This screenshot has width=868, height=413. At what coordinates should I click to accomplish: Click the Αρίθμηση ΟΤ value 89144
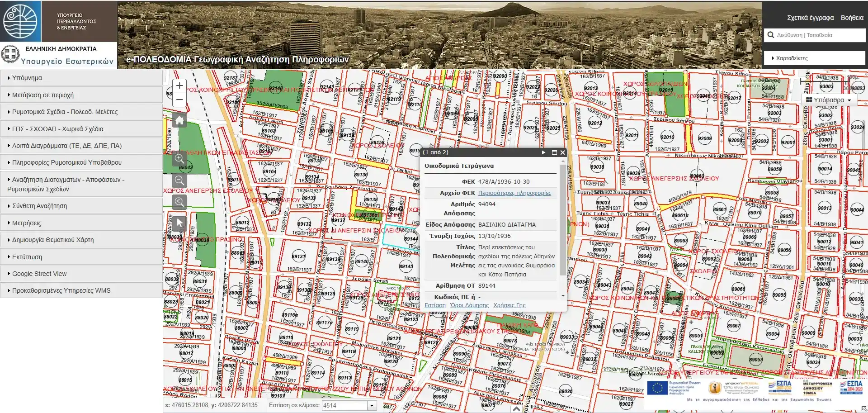point(487,285)
